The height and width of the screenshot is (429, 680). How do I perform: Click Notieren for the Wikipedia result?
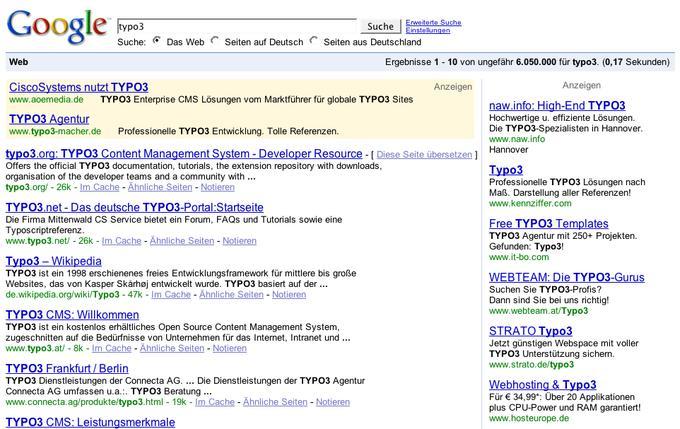(x=289, y=295)
